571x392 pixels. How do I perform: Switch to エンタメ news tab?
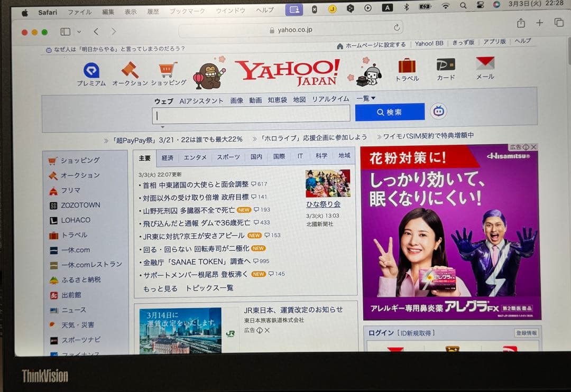(195, 157)
